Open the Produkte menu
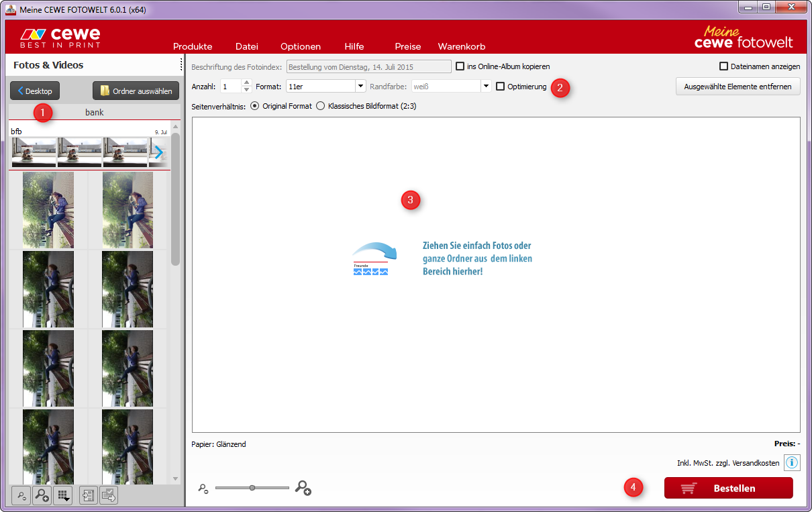812x512 pixels. (x=193, y=46)
